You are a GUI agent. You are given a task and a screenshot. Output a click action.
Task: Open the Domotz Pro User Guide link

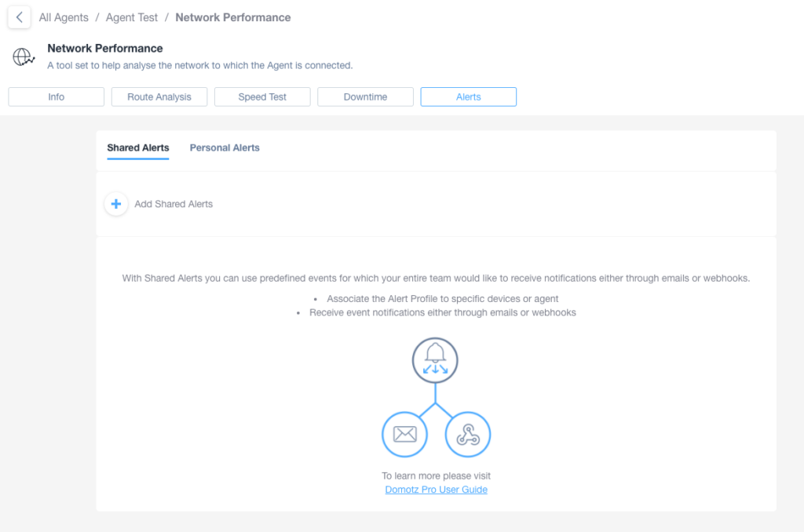[x=436, y=489]
